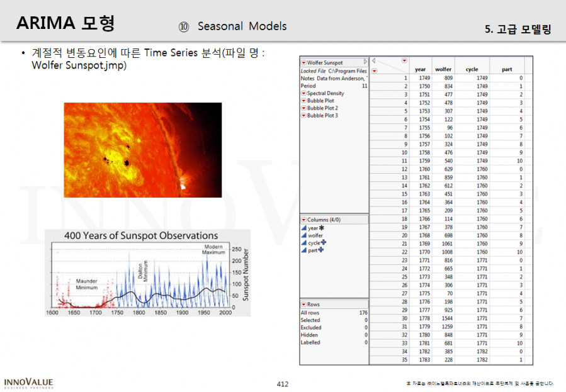Click the Labelled rows entry
The width and height of the screenshot is (566, 392).
[334, 342]
